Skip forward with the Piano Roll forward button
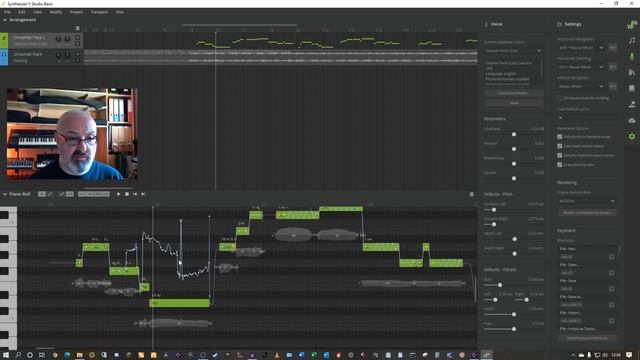This screenshot has height=360, width=640. [x=143, y=194]
